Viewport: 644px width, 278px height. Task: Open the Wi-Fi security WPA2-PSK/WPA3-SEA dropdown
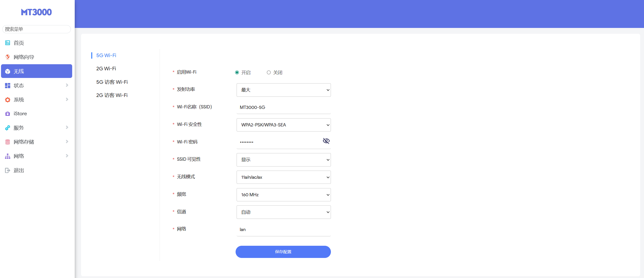(x=283, y=125)
